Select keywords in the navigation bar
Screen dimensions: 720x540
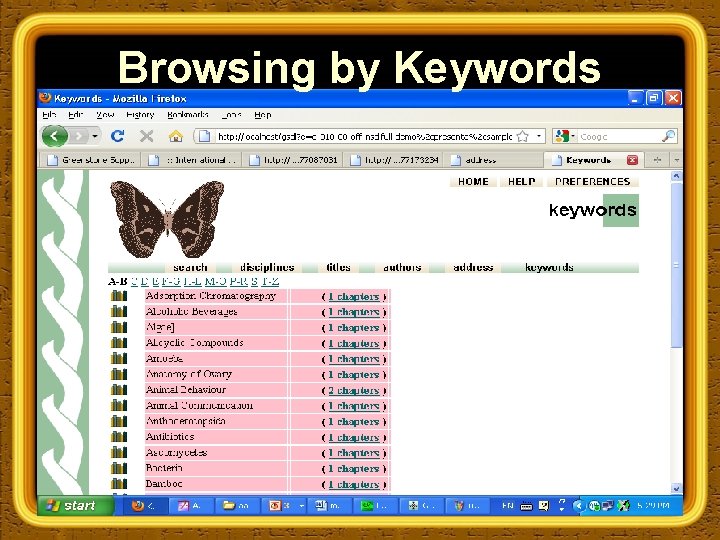point(549,267)
